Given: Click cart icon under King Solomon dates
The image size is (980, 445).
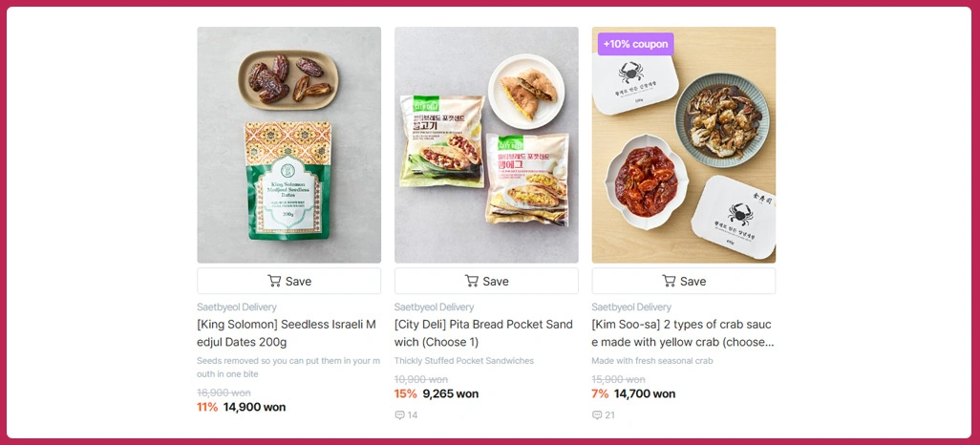Looking at the screenshot, I should click(274, 281).
